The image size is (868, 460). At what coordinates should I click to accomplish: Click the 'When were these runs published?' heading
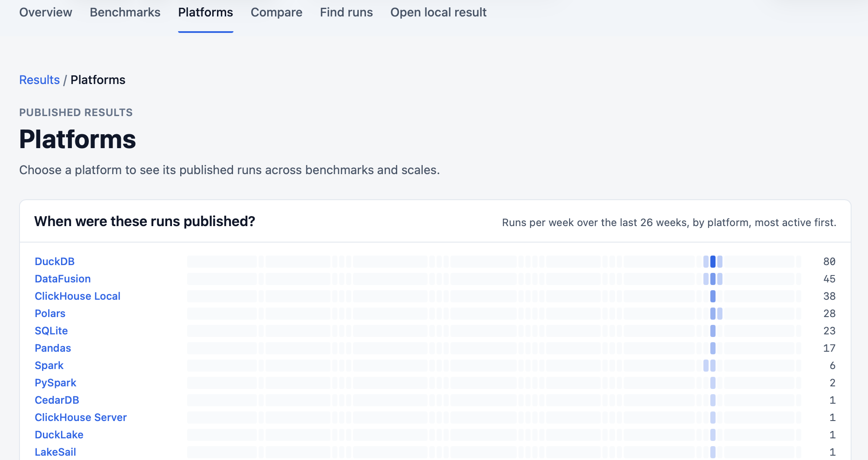pos(145,221)
